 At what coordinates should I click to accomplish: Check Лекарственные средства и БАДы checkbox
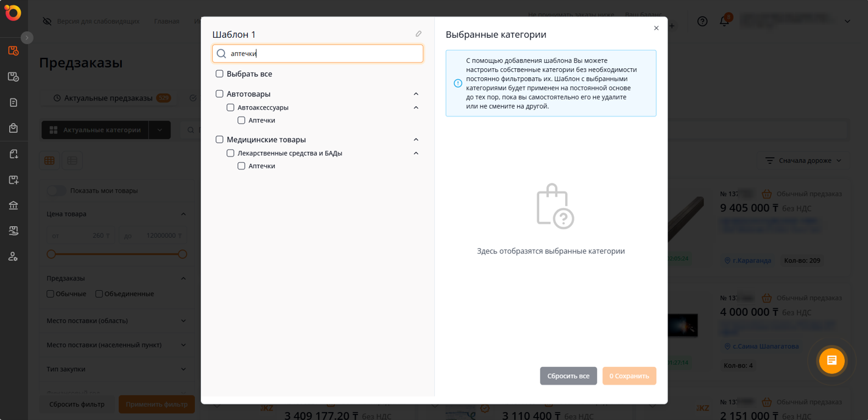pyautogui.click(x=230, y=153)
